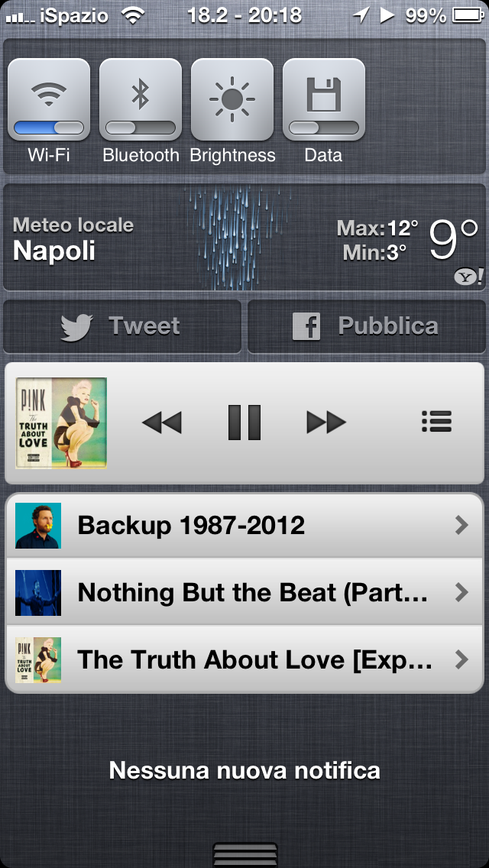Open the Brightness sun icon control

(232, 99)
